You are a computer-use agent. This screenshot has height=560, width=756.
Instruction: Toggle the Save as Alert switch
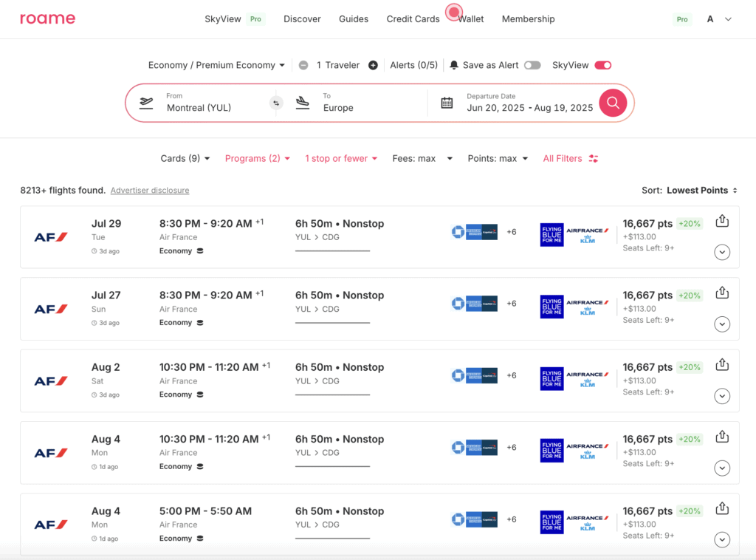pos(532,65)
